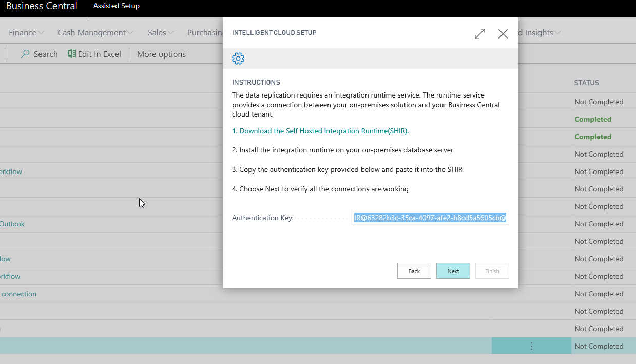The width and height of the screenshot is (636, 364).
Task: Click the STATUS column header
Action: pyautogui.click(x=587, y=83)
